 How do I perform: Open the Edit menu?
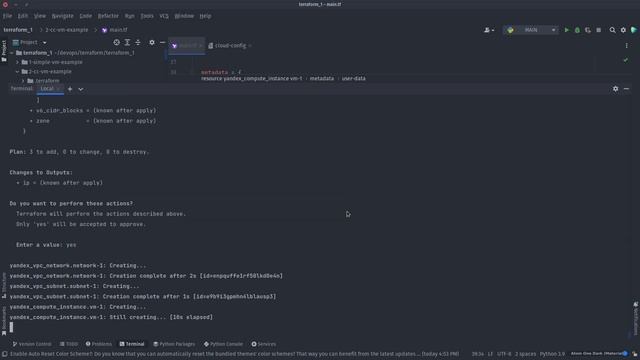23,16
